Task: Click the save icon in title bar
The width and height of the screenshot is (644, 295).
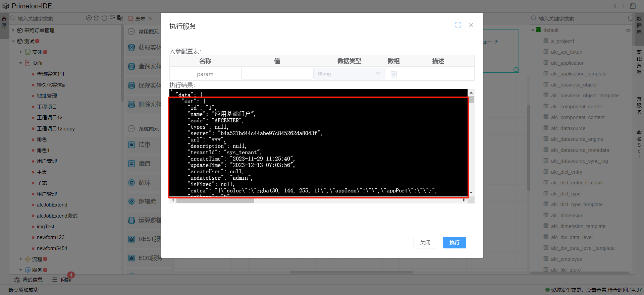Action: click(633, 6)
